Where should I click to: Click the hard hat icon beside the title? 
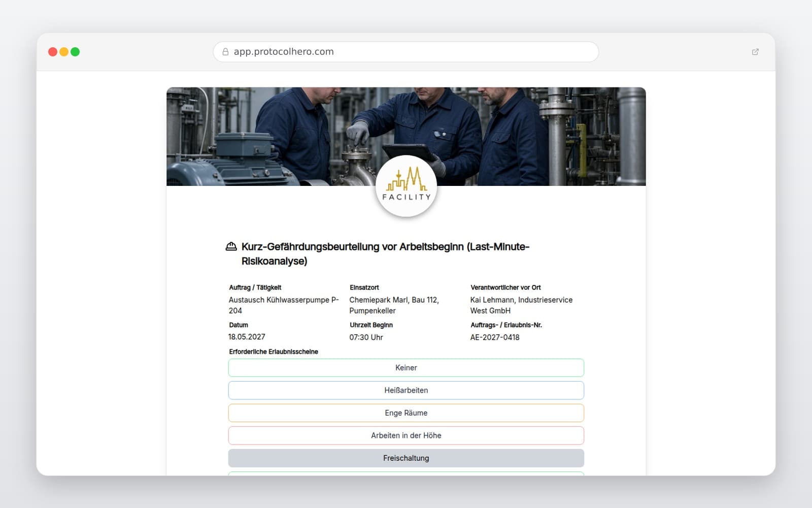click(x=231, y=246)
